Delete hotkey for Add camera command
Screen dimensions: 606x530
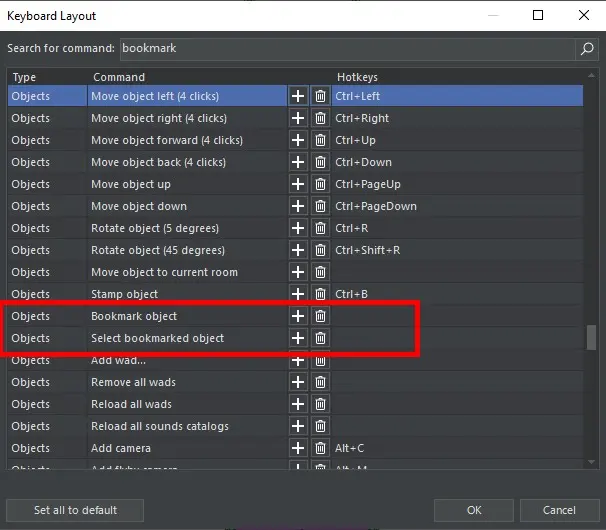point(320,448)
